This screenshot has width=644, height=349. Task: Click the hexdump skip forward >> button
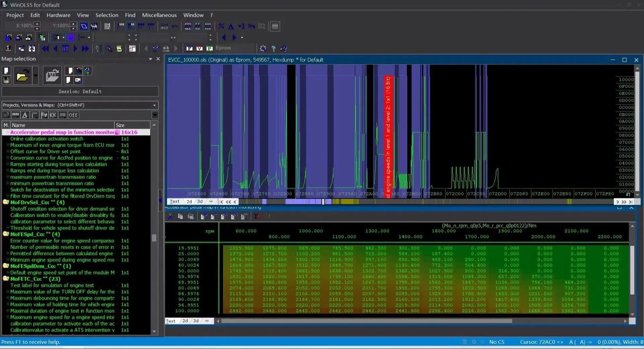click(624, 202)
